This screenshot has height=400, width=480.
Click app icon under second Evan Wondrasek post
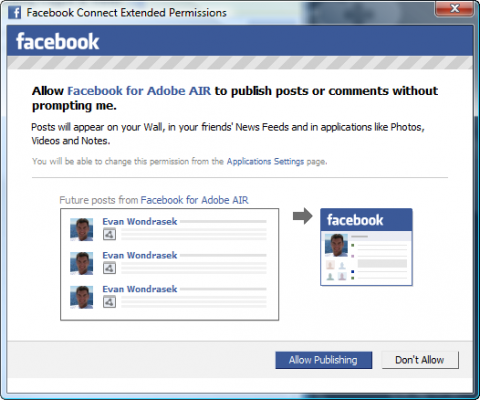tap(109, 268)
